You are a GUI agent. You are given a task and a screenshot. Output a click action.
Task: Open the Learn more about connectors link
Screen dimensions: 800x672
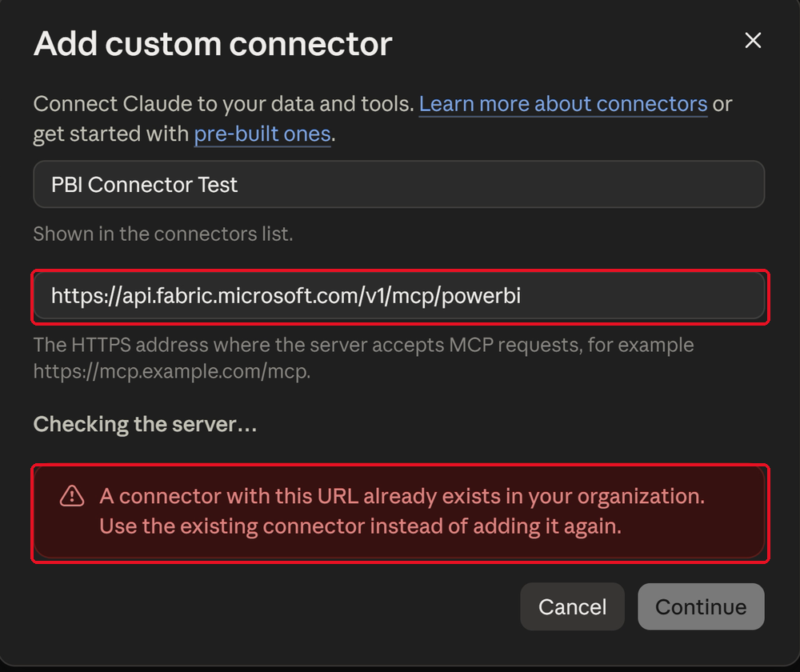(x=562, y=104)
